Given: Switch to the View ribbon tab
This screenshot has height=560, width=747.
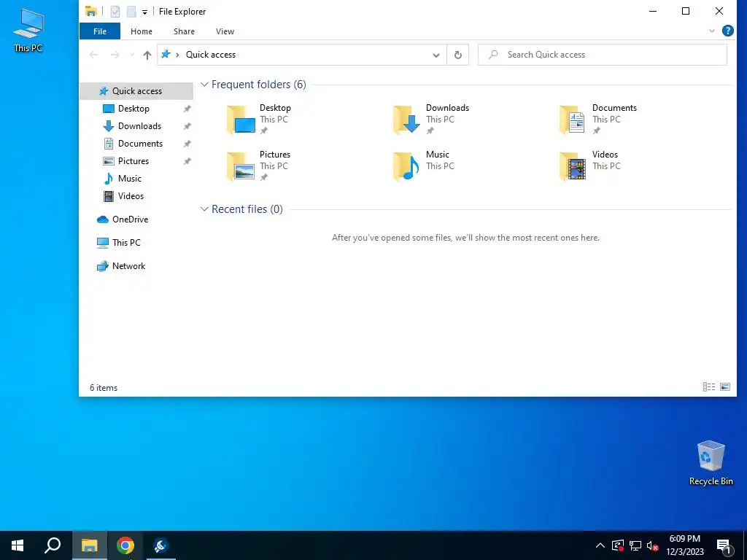Looking at the screenshot, I should tap(225, 31).
